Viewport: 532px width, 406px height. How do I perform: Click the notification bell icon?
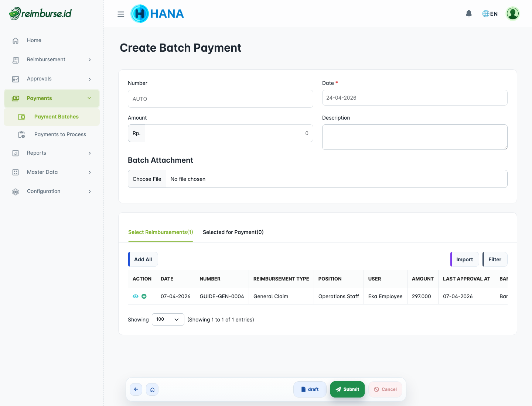(468, 13)
